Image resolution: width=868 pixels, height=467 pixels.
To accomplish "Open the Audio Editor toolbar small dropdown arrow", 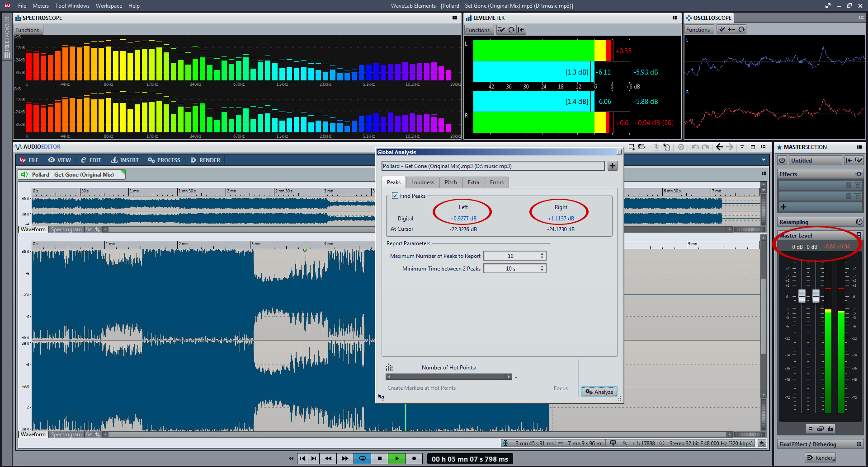I will click(x=742, y=147).
